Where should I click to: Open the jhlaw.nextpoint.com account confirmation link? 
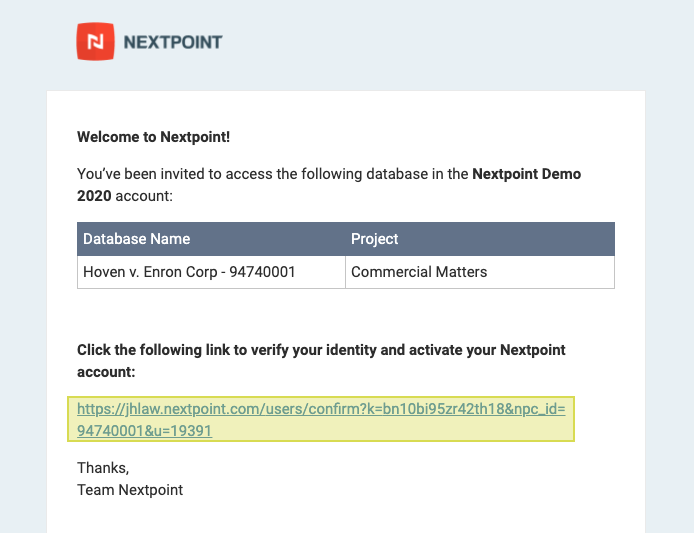click(321, 419)
